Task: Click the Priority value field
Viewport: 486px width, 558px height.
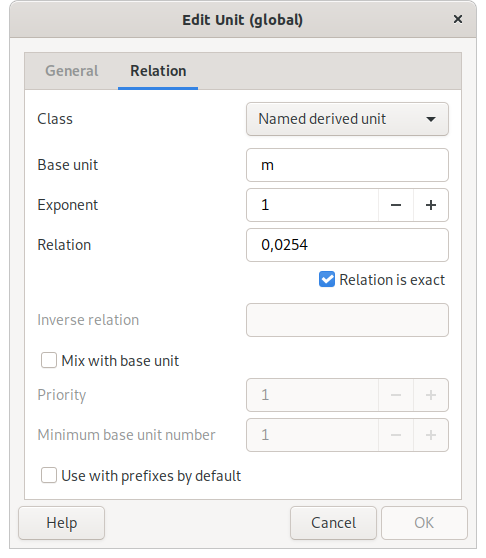Action: point(312,395)
